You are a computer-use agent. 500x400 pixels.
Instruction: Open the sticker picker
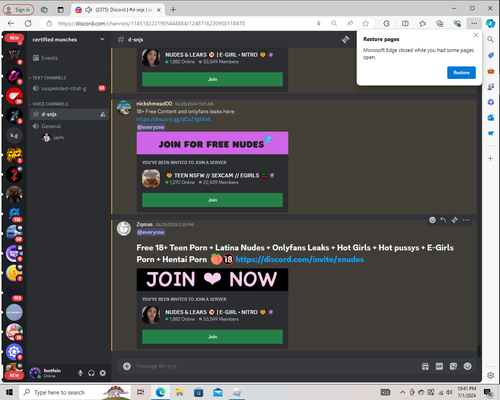(453, 366)
